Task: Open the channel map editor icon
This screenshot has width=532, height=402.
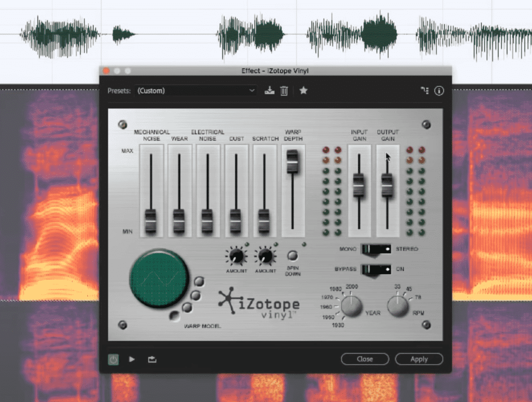Action: [425, 90]
